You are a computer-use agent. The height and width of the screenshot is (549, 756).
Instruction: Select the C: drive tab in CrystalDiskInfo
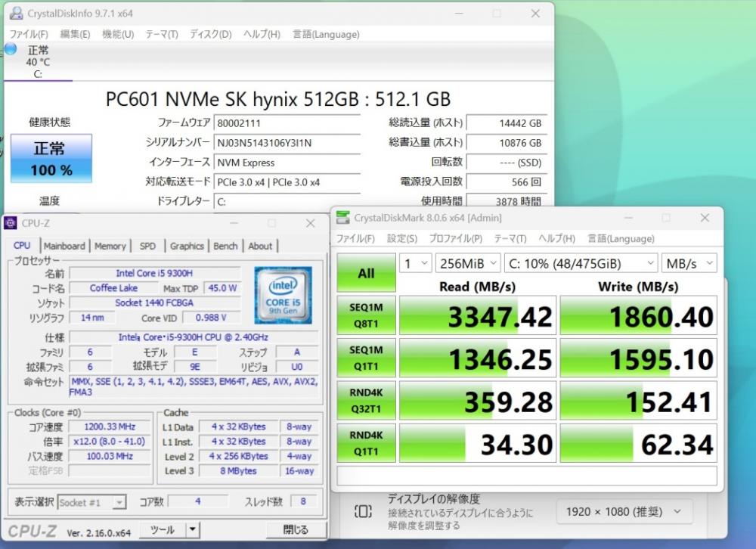pos(38,62)
